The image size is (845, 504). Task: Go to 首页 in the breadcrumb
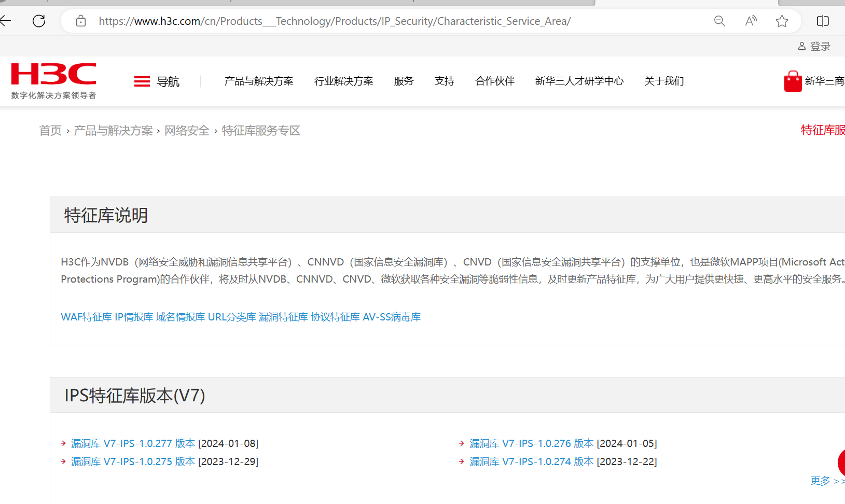tap(50, 131)
